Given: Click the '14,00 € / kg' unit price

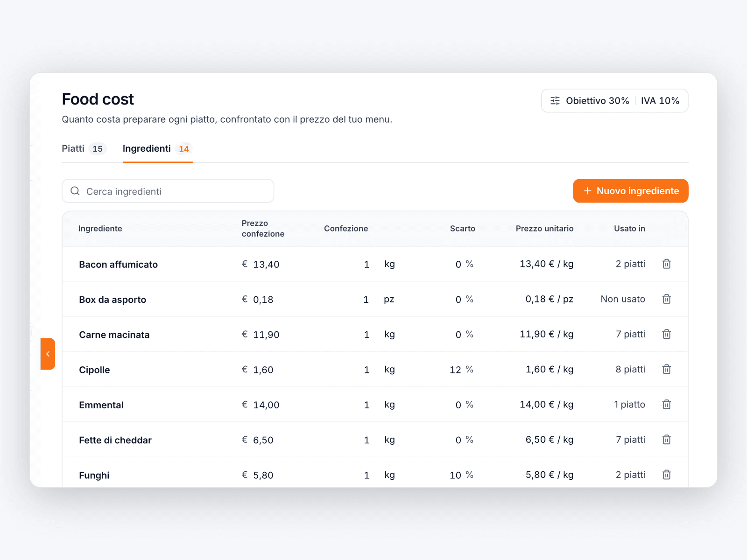Looking at the screenshot, I should [547, 405].
